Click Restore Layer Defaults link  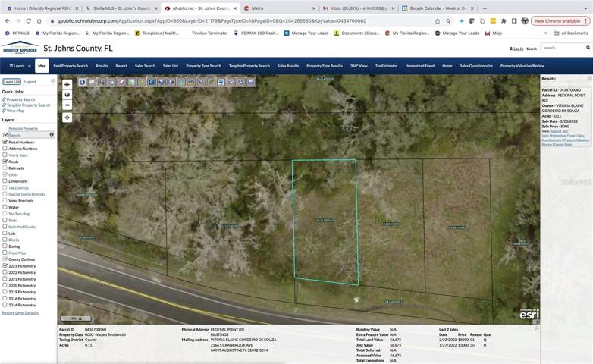point(20,313)
